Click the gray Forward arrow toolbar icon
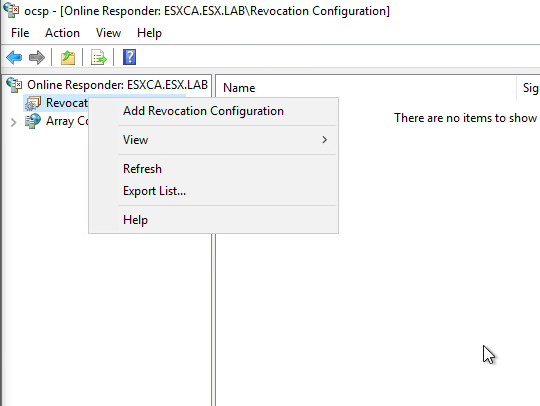Image resolution: width=540 pixels, height=406 pixels. pos(37,57)
